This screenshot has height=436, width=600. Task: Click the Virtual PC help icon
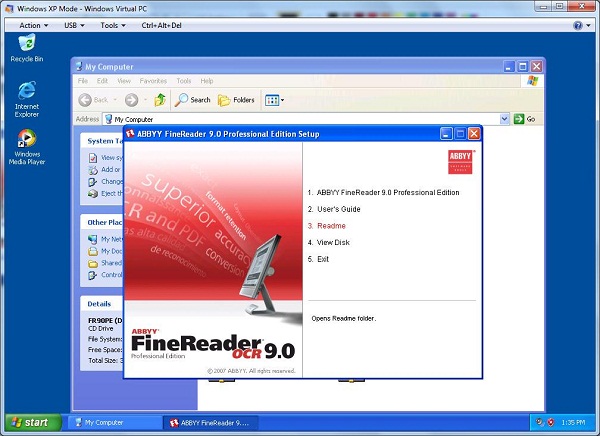click(578, 26)
